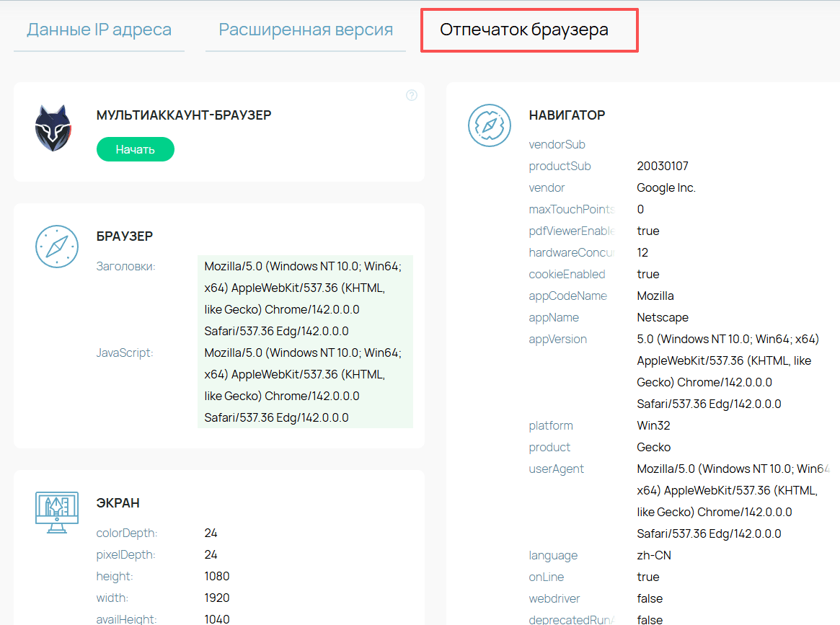Click the ЭКРАН section heading
840x625 pixels.
[x=118, y=503]
